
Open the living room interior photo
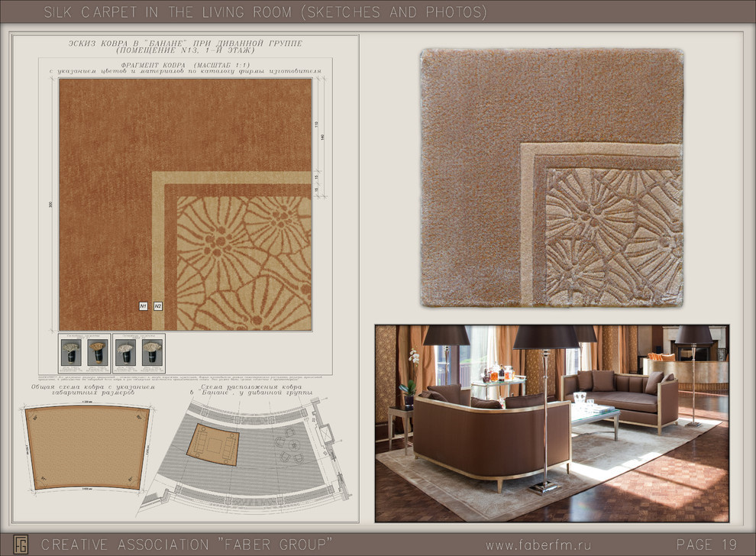(551, 422)
